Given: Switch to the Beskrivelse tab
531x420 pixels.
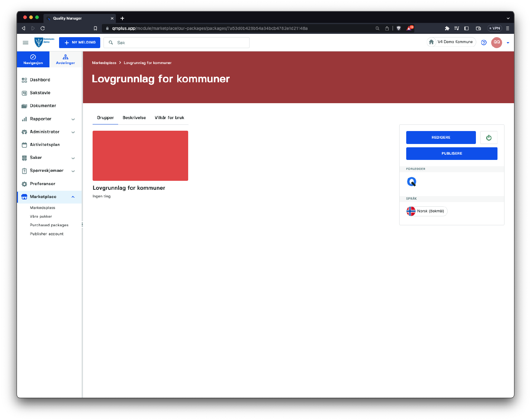Looking at the screenshot, I should click(x=134, y=118).
